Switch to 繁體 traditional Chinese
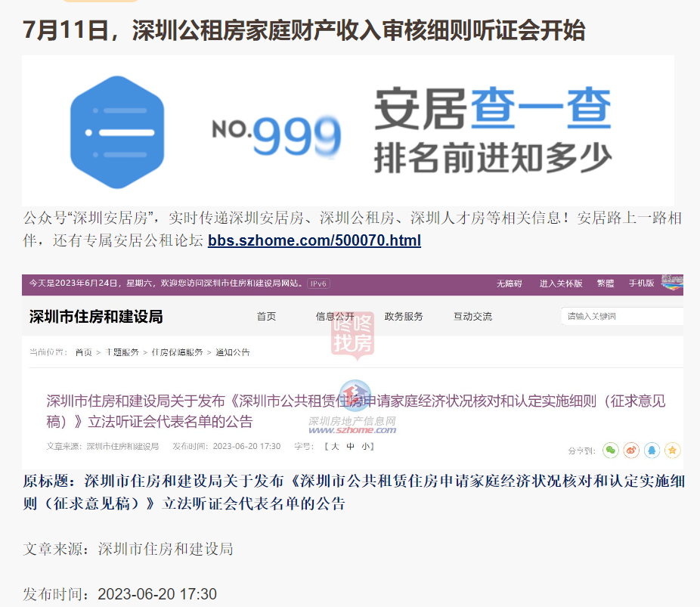 (606, 283)
